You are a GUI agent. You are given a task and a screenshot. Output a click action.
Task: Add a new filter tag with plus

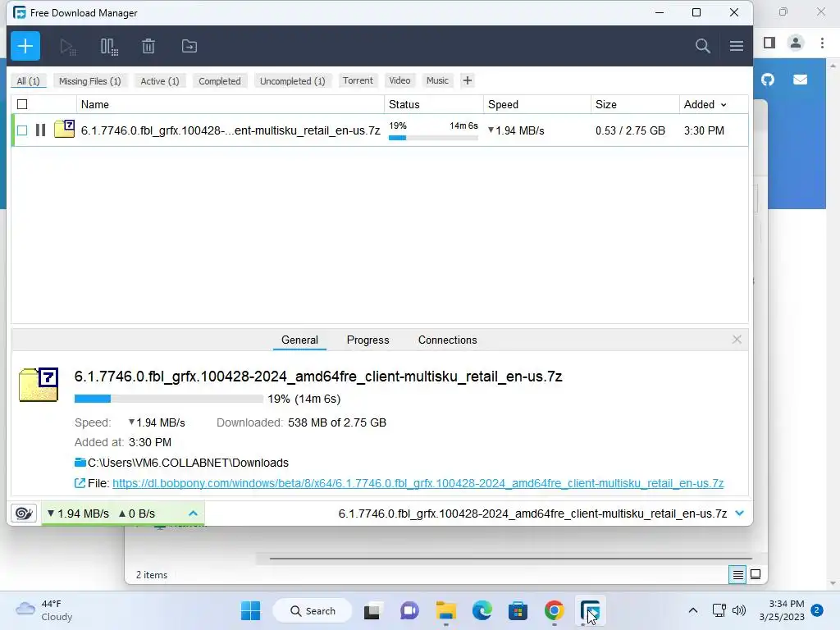click(467, 80)
